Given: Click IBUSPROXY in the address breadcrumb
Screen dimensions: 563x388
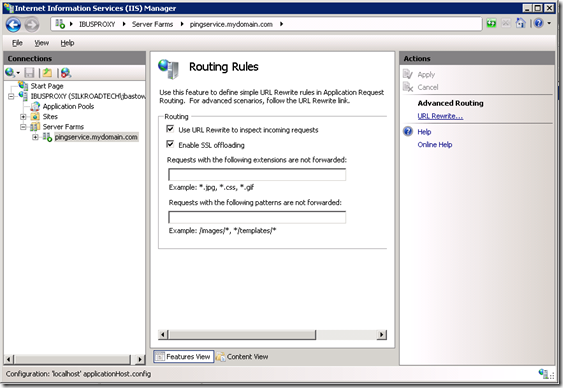Looking at the screenshot, I should [97, 24].
